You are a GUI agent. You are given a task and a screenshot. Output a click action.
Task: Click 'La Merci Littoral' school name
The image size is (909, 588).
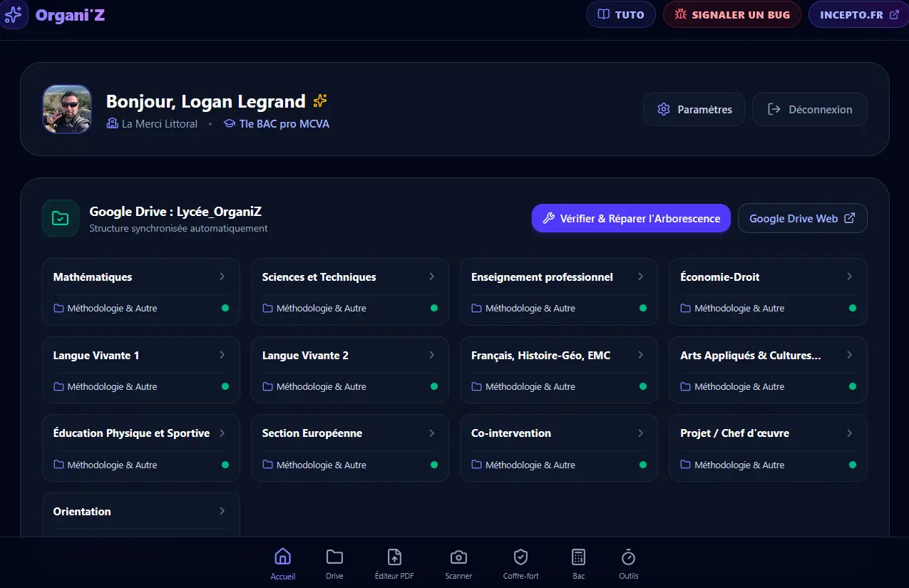tap(160, 124)
